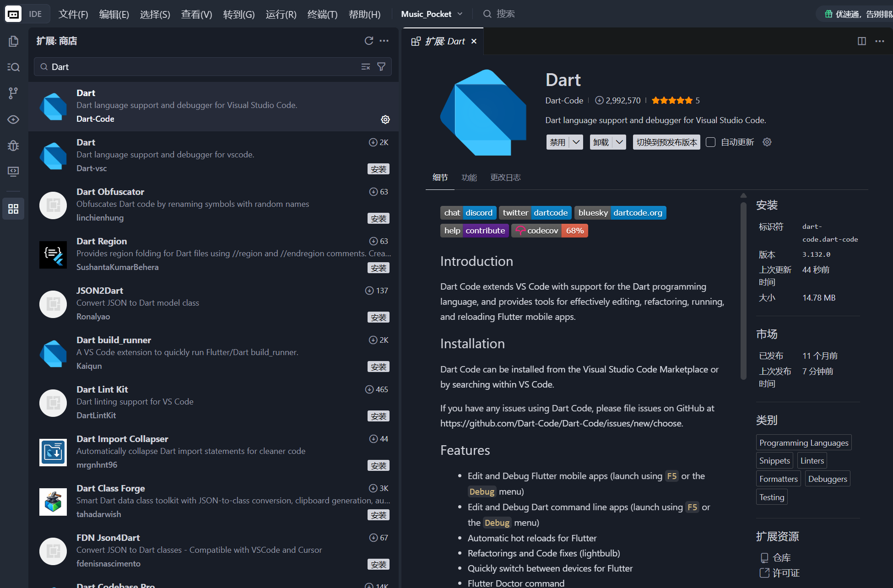Open the Remote Explorer monitor icon
The width and height of the screenshot is (893, 588).
click(x=13, y=172)
